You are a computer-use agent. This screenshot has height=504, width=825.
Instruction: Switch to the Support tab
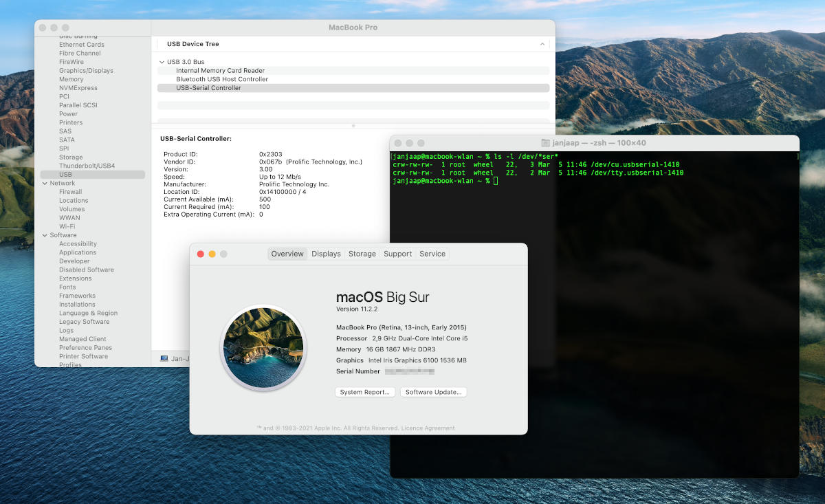(x=398, y=254)
